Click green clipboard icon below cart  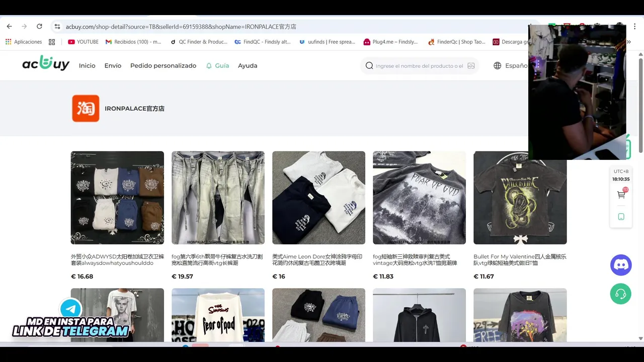621,217
